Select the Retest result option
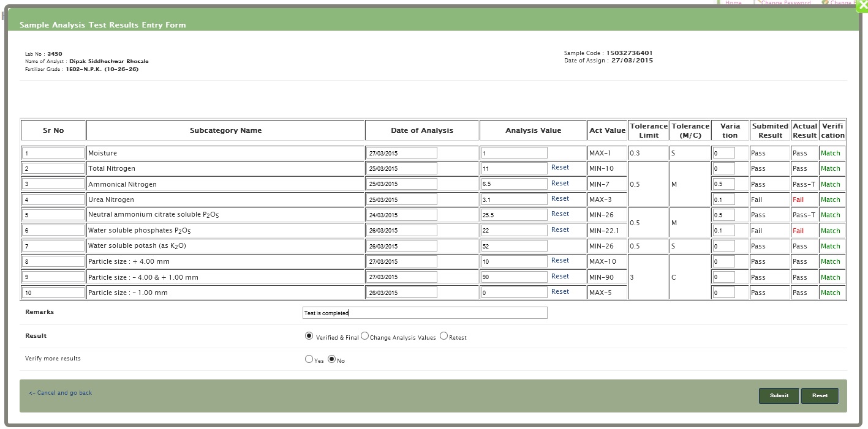 coord(443,336)
